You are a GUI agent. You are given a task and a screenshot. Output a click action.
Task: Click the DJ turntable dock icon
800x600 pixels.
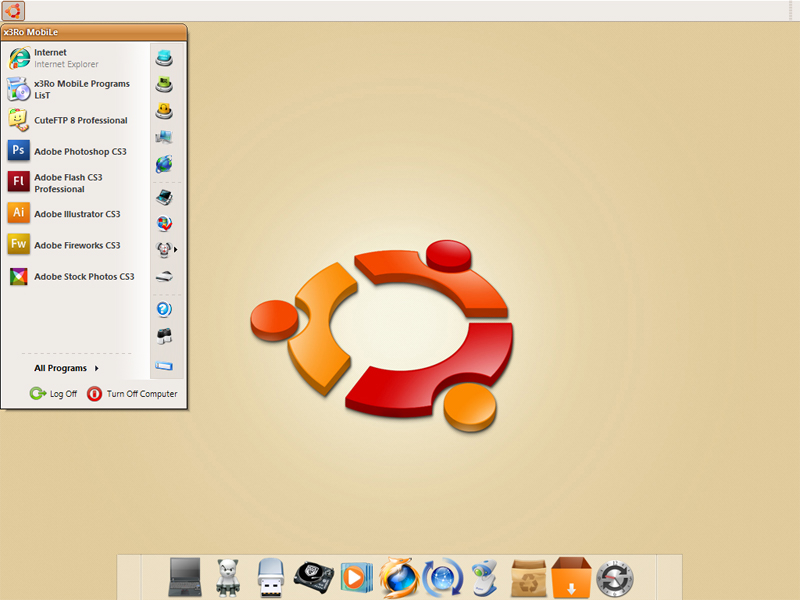[x=314, y=577]
